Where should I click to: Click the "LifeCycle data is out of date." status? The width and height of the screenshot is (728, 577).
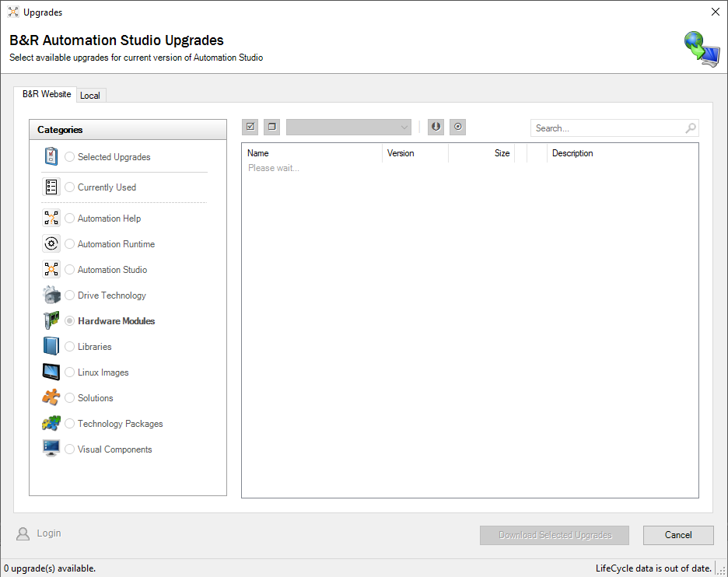click(x=653, y=568)
